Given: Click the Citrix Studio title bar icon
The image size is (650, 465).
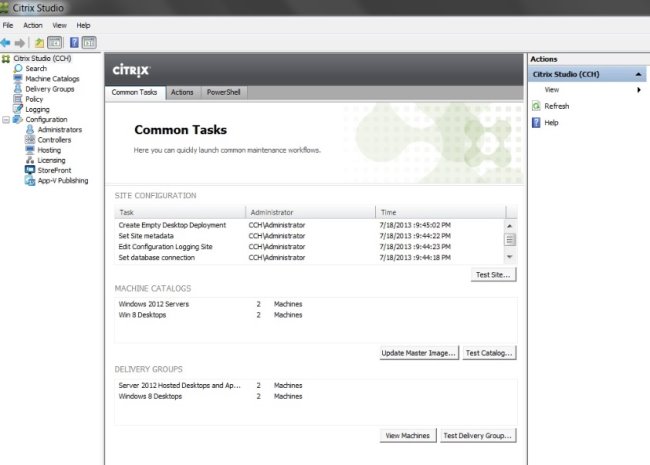Looking at the screenshot, I should pyautogui.click(x=4, y=8).
